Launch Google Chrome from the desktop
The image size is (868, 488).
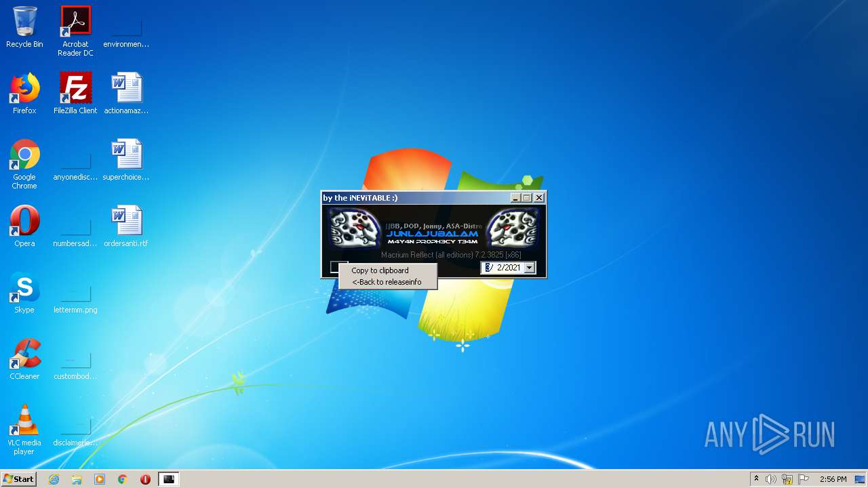[x=24, y=165]
